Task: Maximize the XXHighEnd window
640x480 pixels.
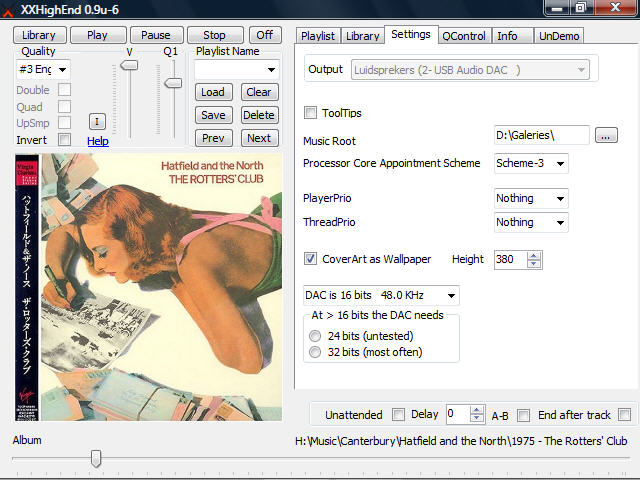Action: coord(581,8)
